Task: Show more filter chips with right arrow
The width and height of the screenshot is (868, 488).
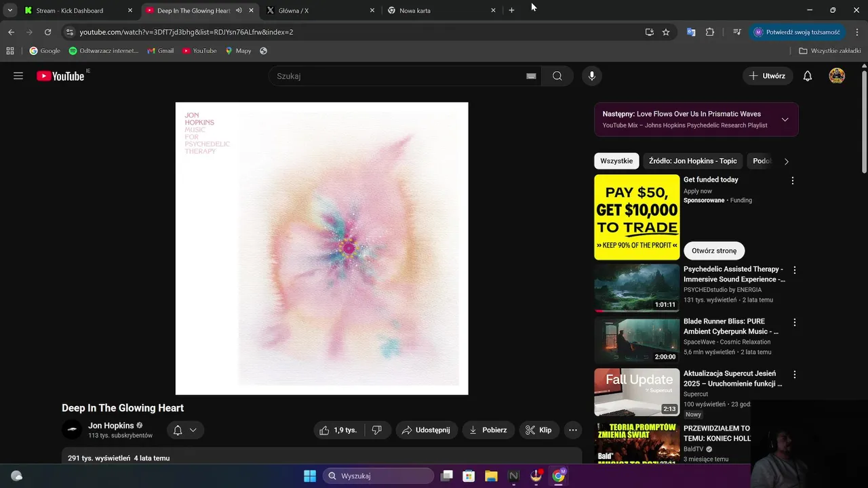Action: click(786, 161)
